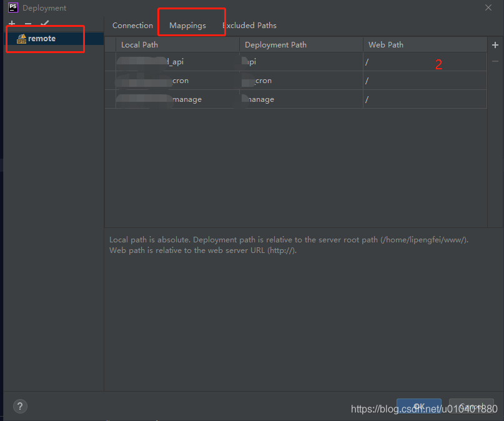Click the Web Path column header
Viewport: 504px width, 421px height.
(x=385, y=44)
